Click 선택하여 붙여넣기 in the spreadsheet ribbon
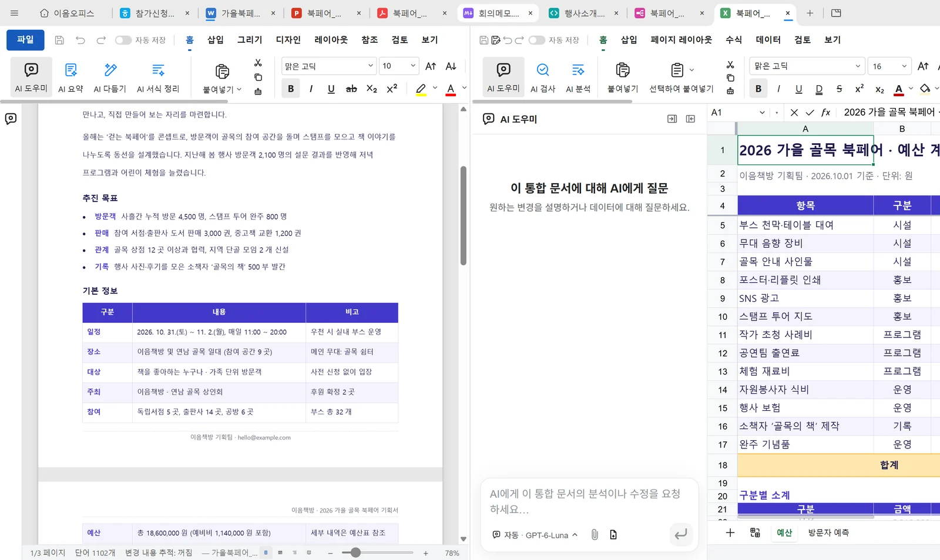940x560 pixels. (x=681, y=77)
